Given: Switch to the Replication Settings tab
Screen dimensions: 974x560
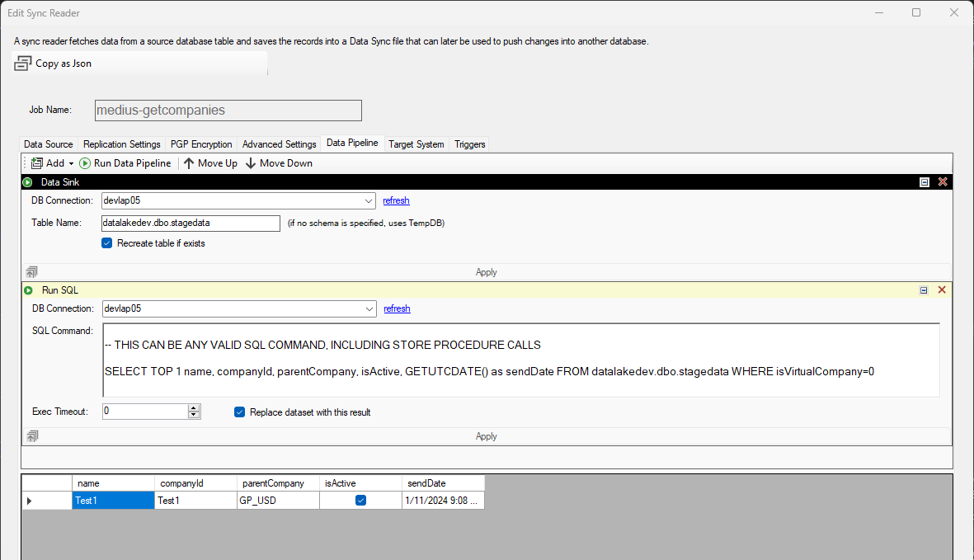Looking at the screenshot, I should click(x=122, y=144).
